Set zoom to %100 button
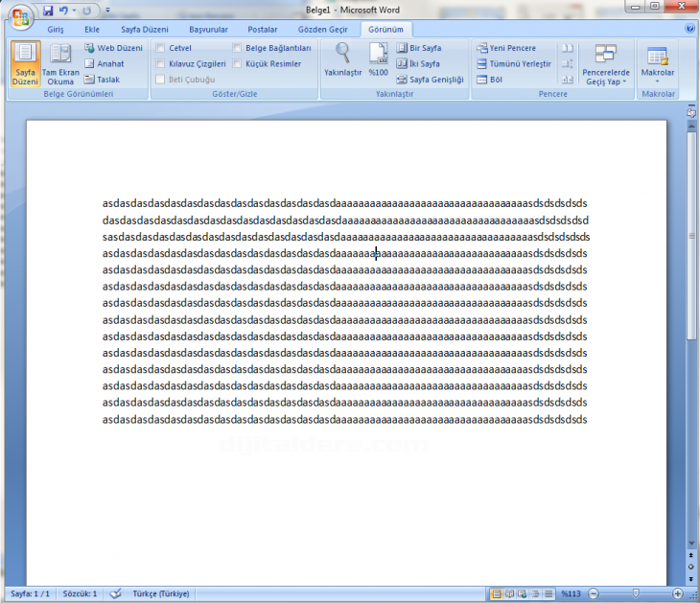The height and width of the screenshot is (603, 700). click(378, 59)
